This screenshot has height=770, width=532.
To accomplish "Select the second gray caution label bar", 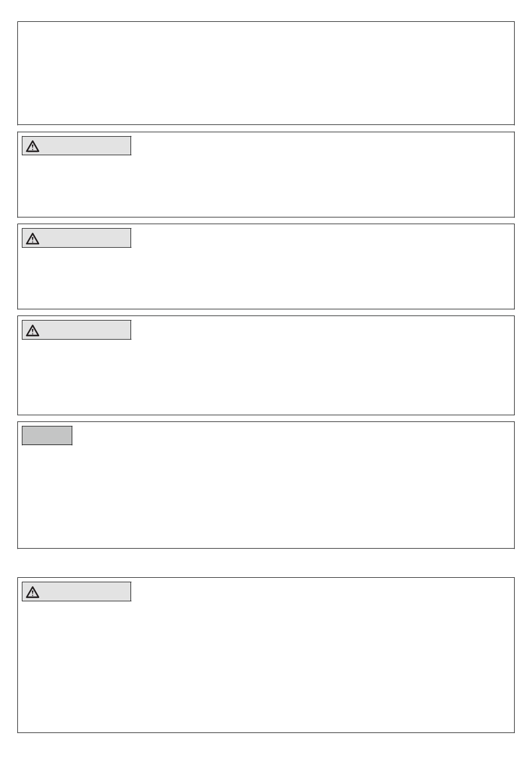I will pos(76,238).
